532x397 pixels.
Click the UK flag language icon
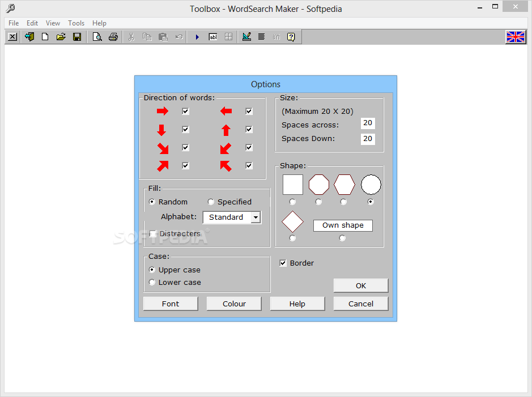[516, 37]
